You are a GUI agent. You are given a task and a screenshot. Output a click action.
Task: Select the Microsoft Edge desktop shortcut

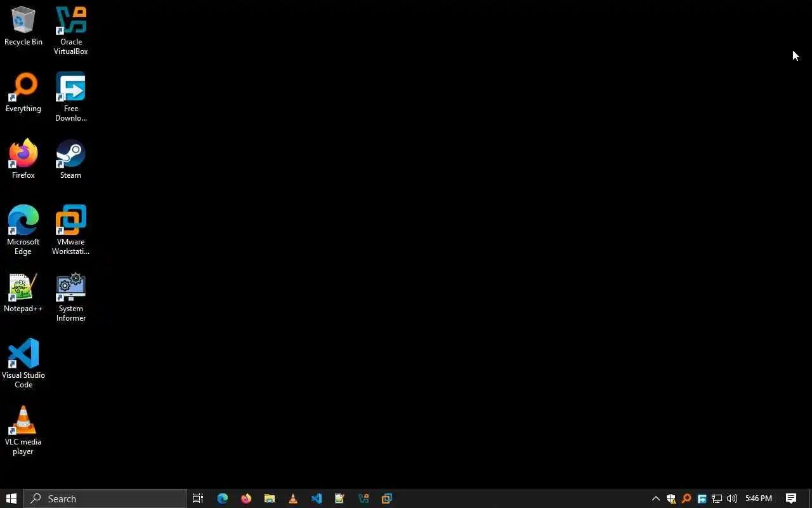tap(23, 231)
